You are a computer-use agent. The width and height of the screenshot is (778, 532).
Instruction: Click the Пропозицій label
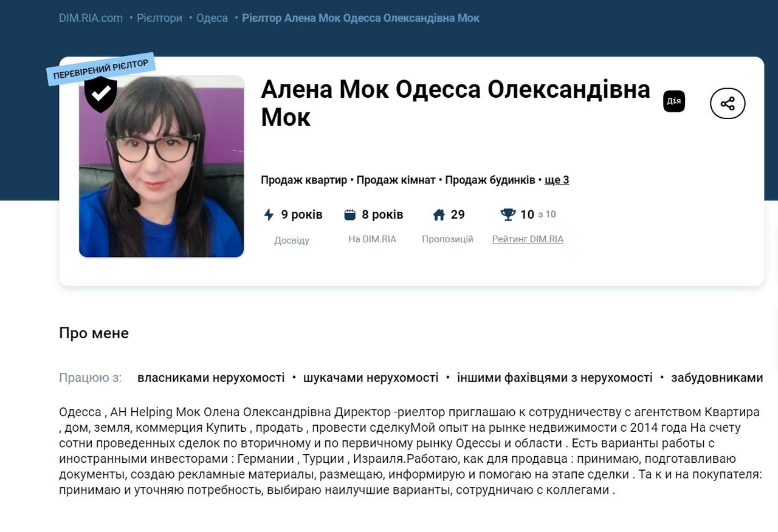coord(447,239)
